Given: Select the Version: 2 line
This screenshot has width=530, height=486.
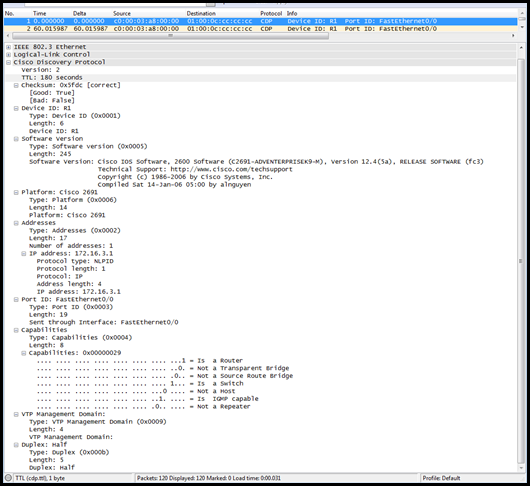Looking at the screenshot, I should pos(40,70).
